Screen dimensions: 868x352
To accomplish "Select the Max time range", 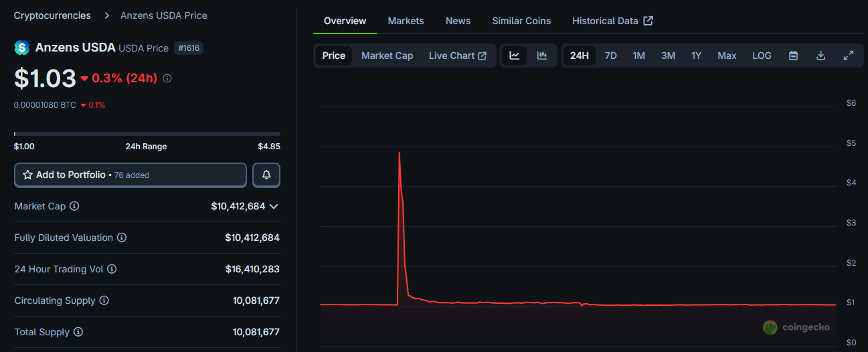I will click(727, 56).
